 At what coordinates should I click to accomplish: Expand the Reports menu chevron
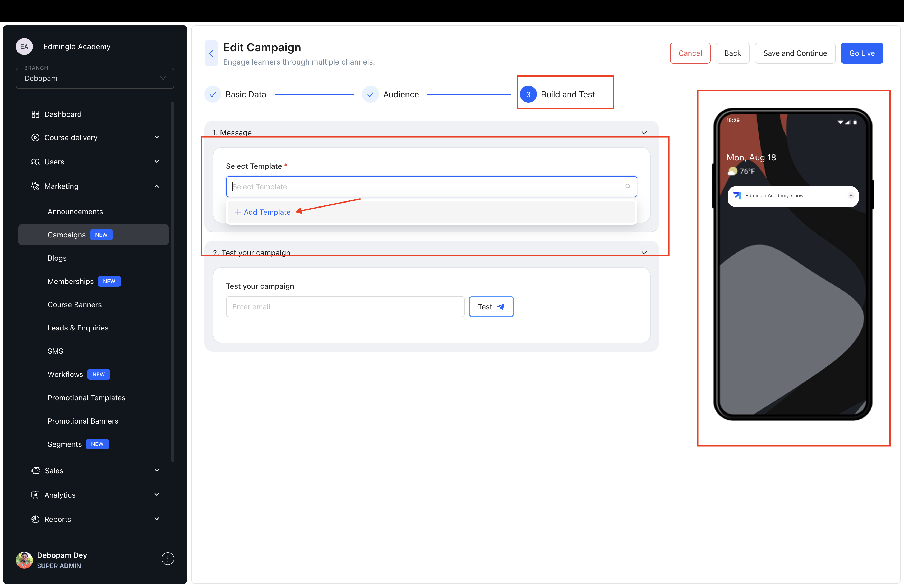[157, 519]
